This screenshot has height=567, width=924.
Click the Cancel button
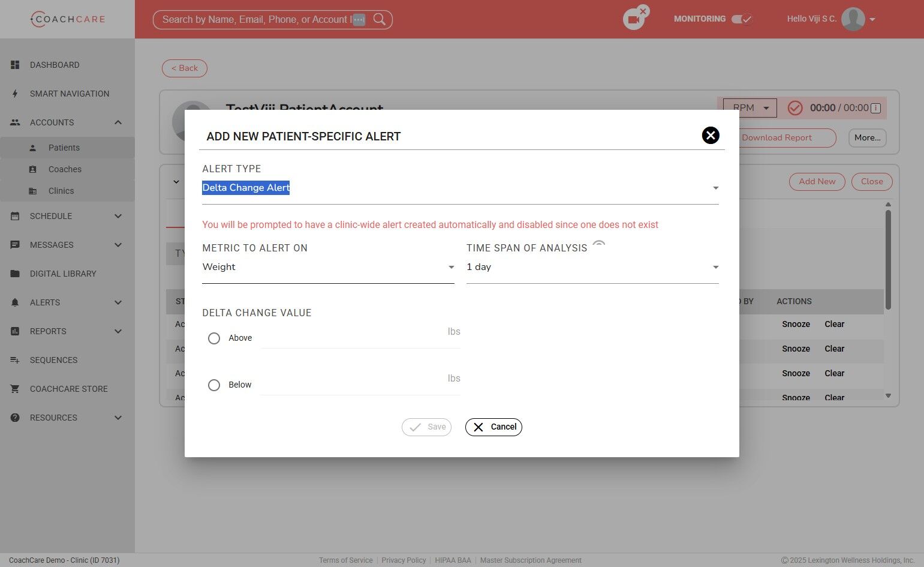click(493, 427)
